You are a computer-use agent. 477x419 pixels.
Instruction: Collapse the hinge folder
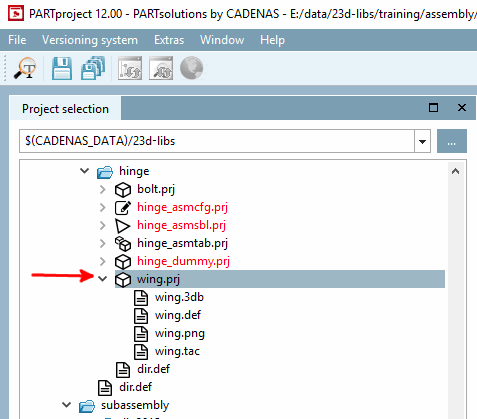(x=85, y=171)
